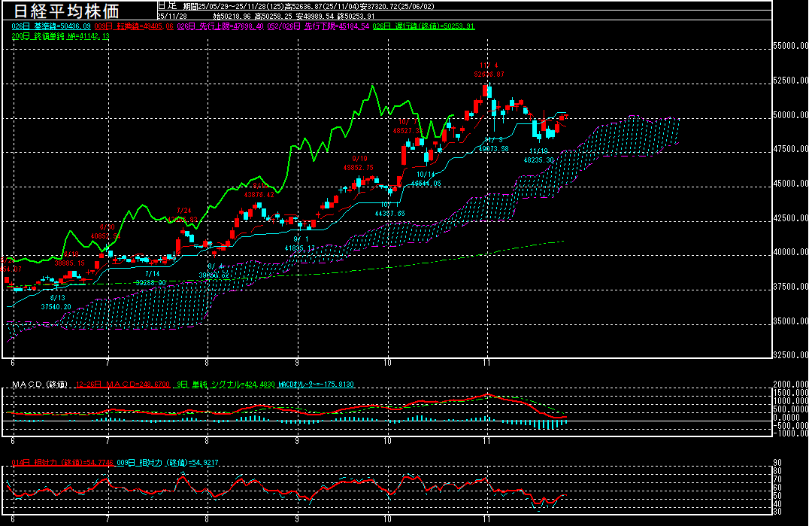This screenshot has width=812, height=529.
Task: Click the 32500.00 price axis label
Action: point(792,355)
